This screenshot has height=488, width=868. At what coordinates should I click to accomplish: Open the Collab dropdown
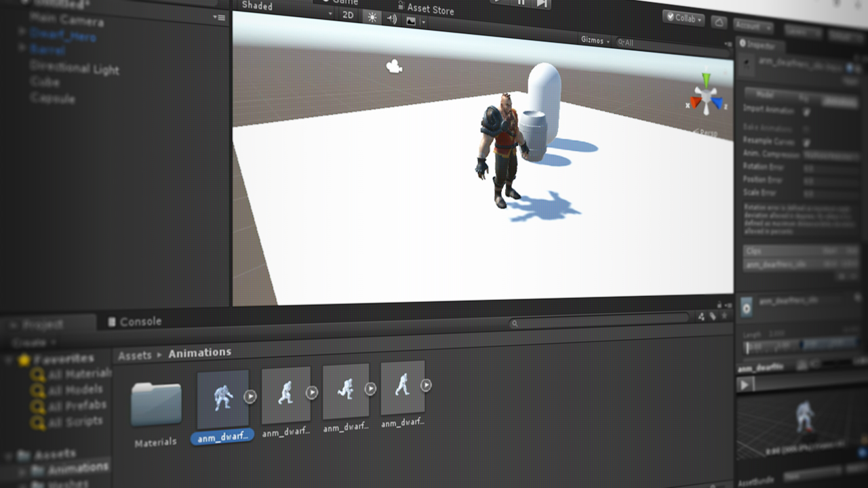point(684,19)
